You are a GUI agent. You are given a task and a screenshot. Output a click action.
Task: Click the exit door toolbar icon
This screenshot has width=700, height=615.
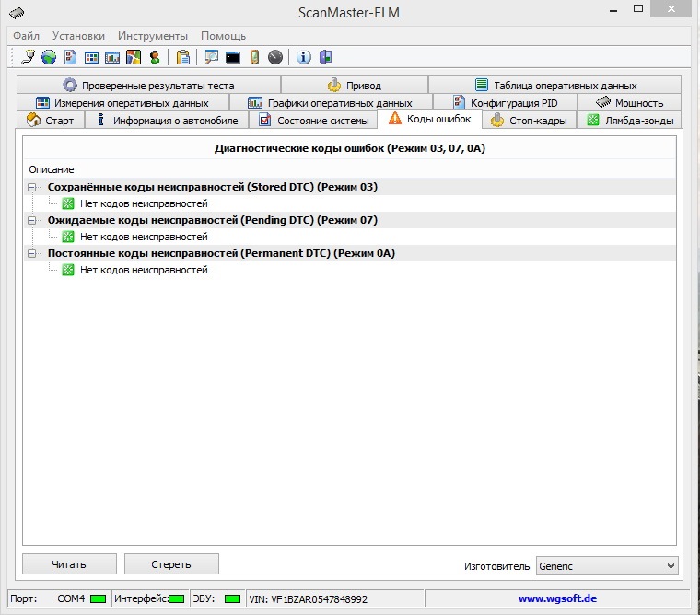click(x=325, y=57)
